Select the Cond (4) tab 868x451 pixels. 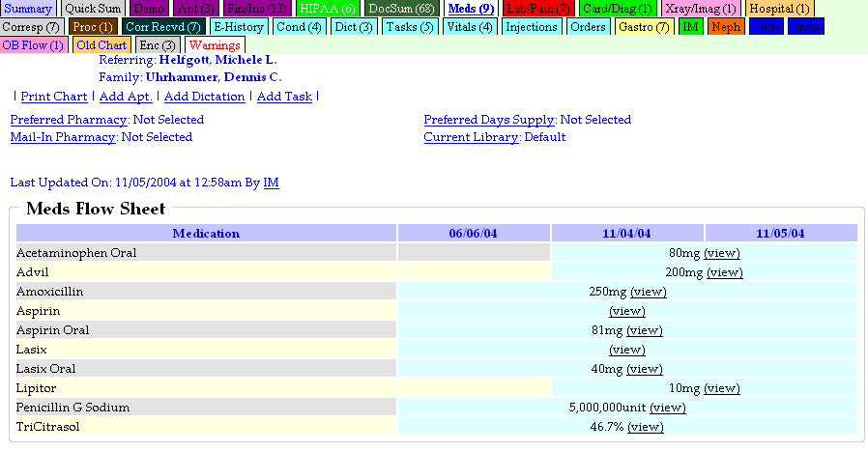tap(299, 27)
